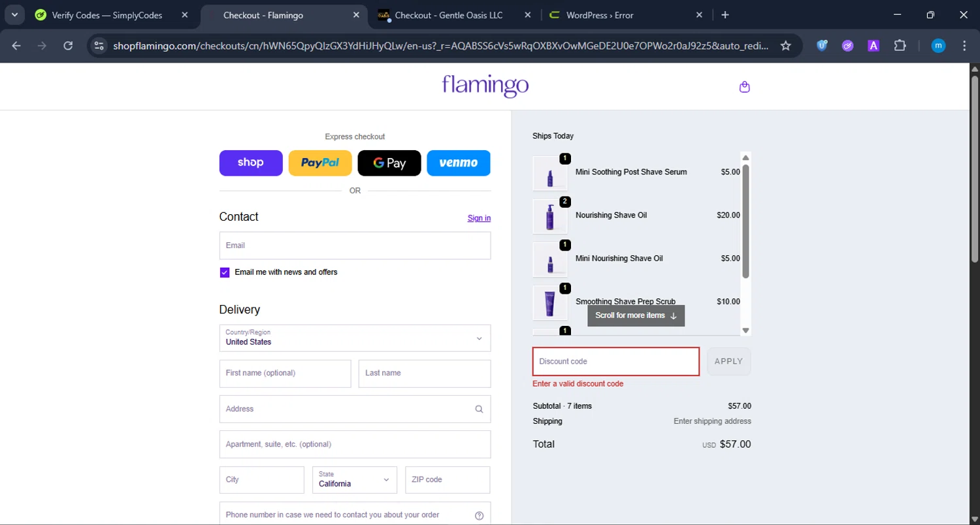Click the Sign in link
980x525 pixels.
[479, 218]
